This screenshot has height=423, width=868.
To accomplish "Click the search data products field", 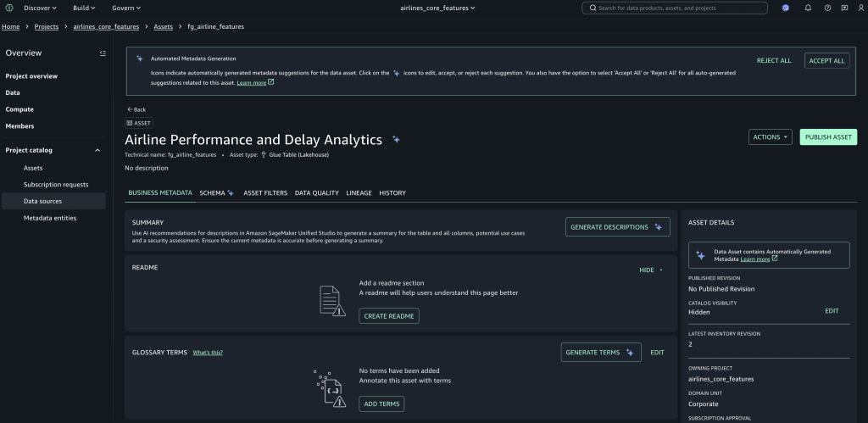I will pos(674,8).
